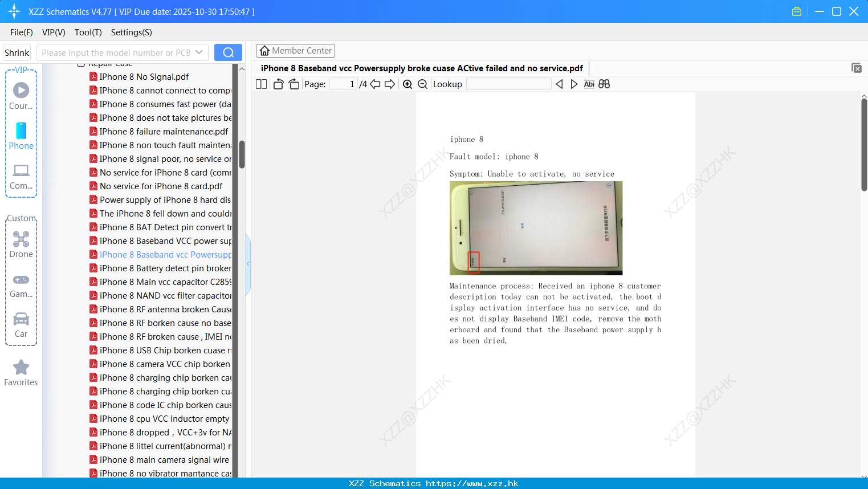Open IPhone 8 cannot connect to computer file
868x489 pixels.
pyautogui.click(x=161, y=91)
